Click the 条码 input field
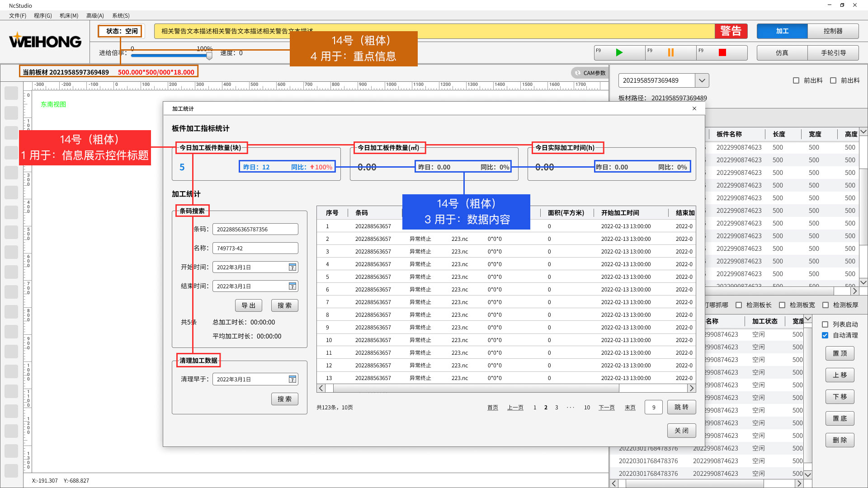The image size is (868, 488). pyautogui.click(x=255, y=229)
